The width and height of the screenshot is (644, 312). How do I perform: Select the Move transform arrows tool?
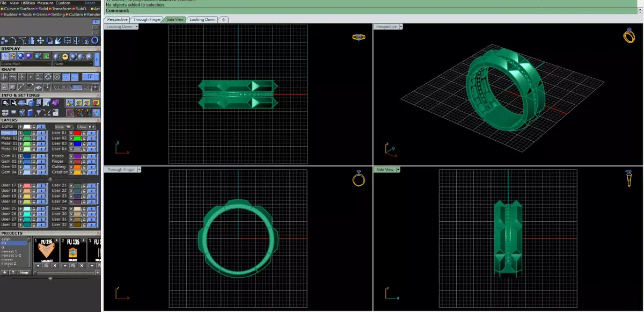(40, 41)
